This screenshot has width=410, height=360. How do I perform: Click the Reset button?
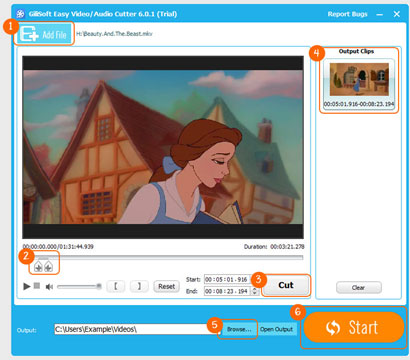tap(166, 286)
